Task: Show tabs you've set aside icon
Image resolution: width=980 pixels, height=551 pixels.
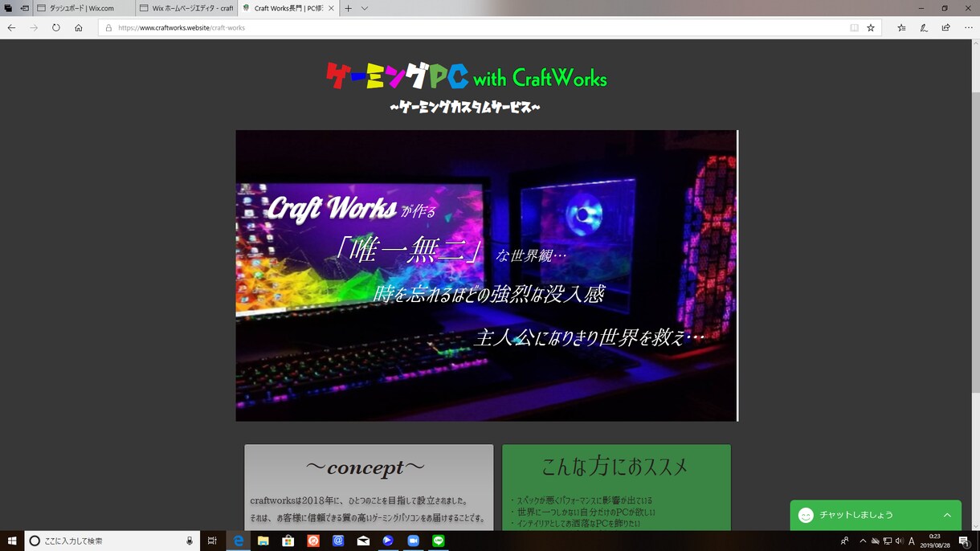Action: click(x=8, y=8)
